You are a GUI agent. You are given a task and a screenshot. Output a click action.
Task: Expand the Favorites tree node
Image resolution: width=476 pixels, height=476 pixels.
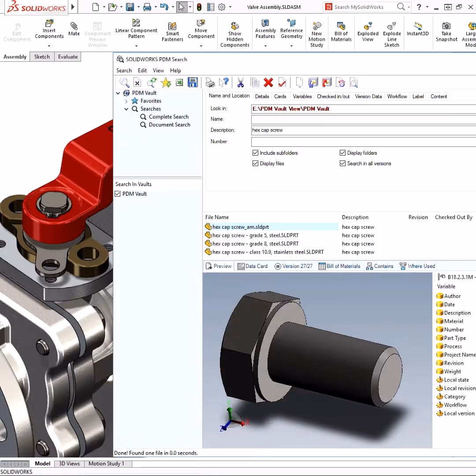[x=126, y=101]
